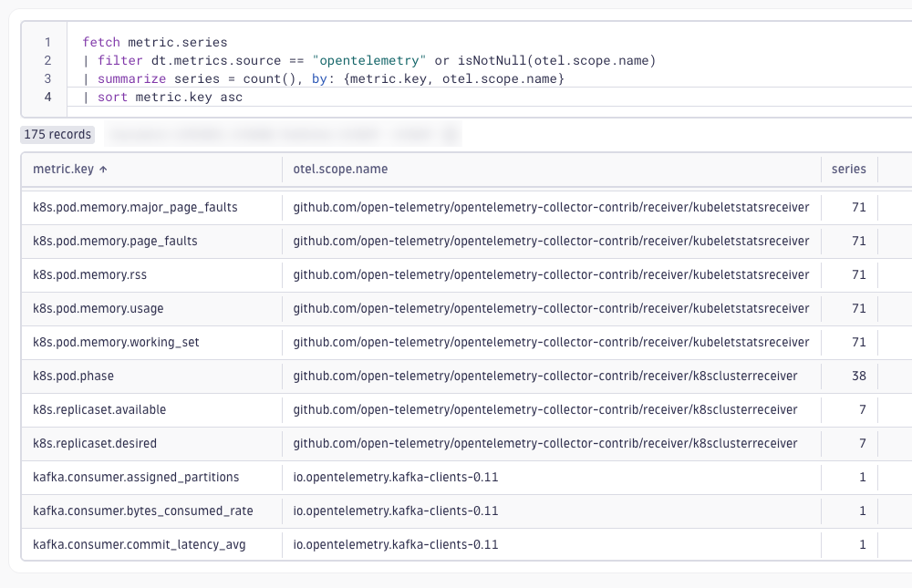
Task: Click line number 1 in the query editor
Action: tap(47, 42)
